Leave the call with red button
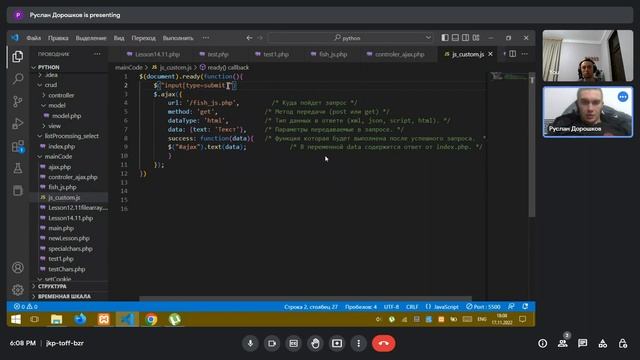640x360 pixels. point(383,343)
